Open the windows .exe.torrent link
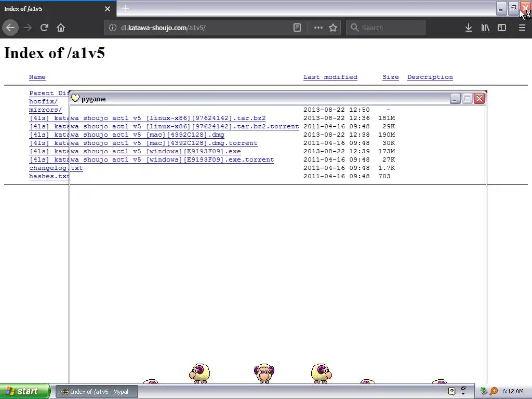 coord(152,159)
